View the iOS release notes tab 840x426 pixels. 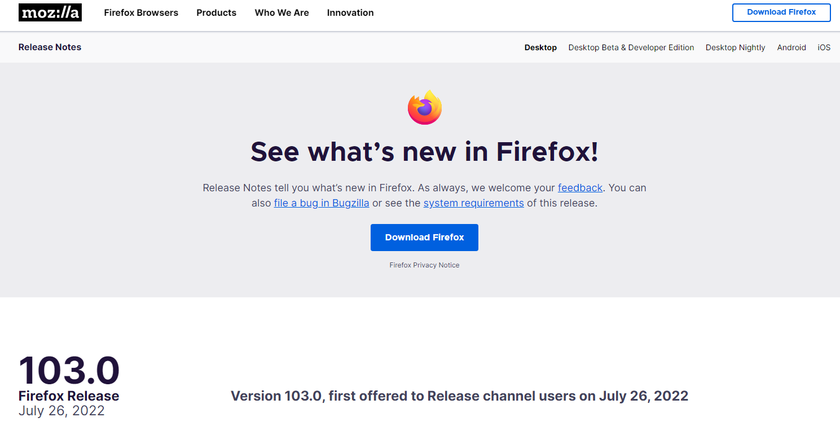824,47
